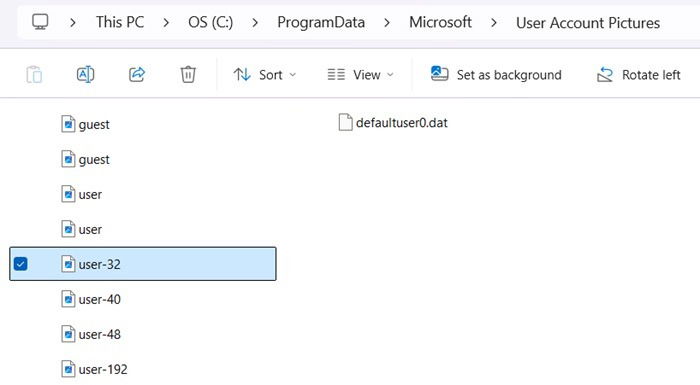Screen dimensions: 700x385
Task: Uncheck the user-32 selection checkbox
Action: click(21, 264)
